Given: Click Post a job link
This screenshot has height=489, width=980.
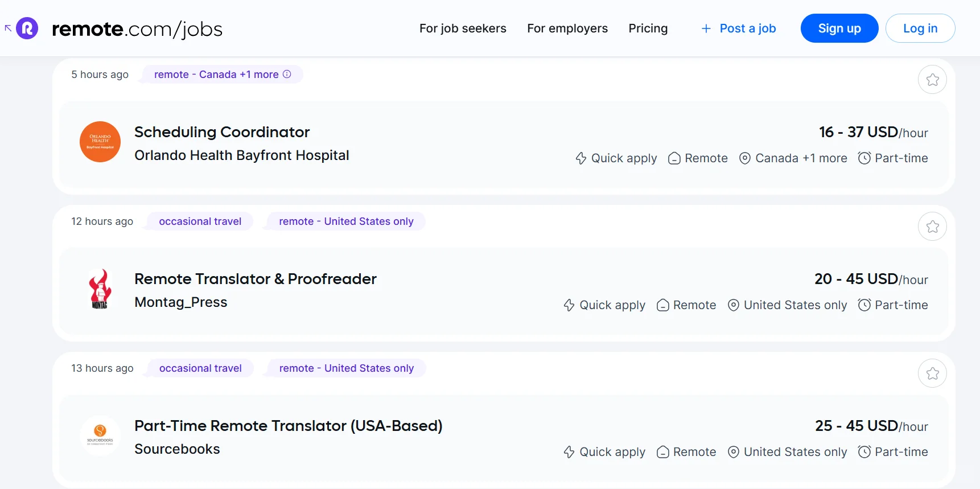Looking at the screenshot, I should (748, 28).
